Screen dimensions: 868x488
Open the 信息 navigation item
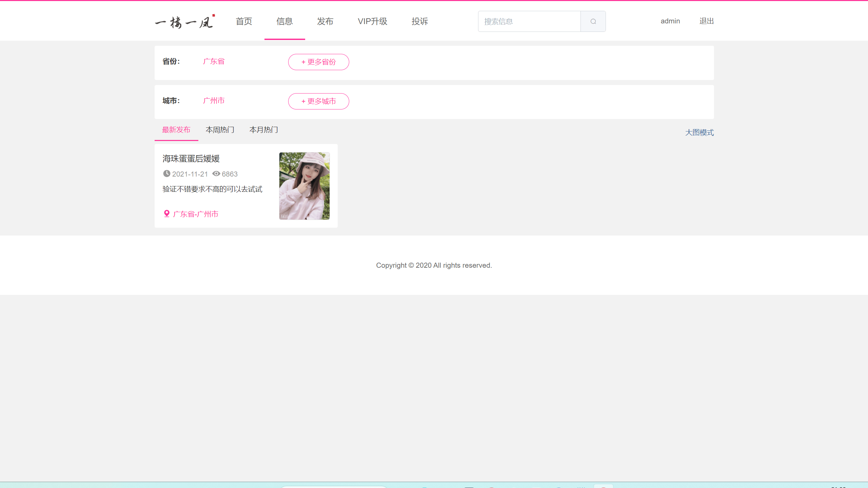pyautogui.click(x=284, y=21)
